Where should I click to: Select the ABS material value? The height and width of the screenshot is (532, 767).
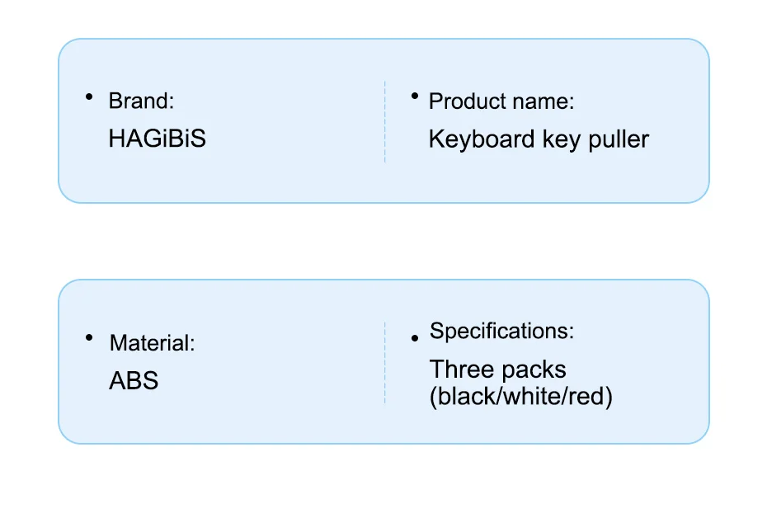tap(134, 381)
